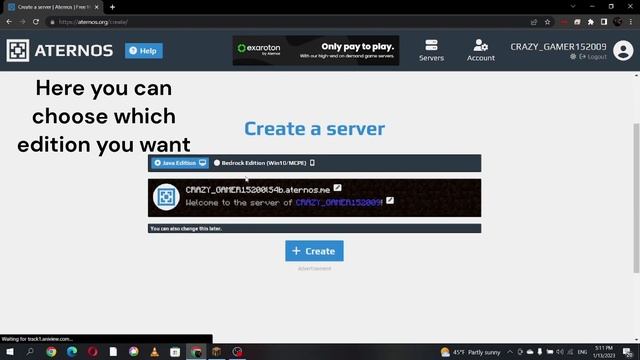The image size is (640, 360).
Task: Go to the Servers page
Action: 431,51
